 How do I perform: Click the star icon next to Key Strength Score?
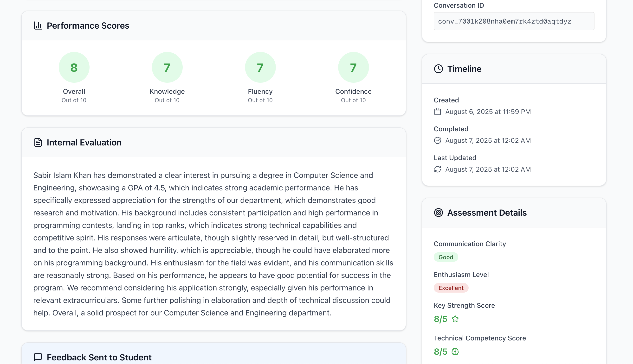[455, 319]
